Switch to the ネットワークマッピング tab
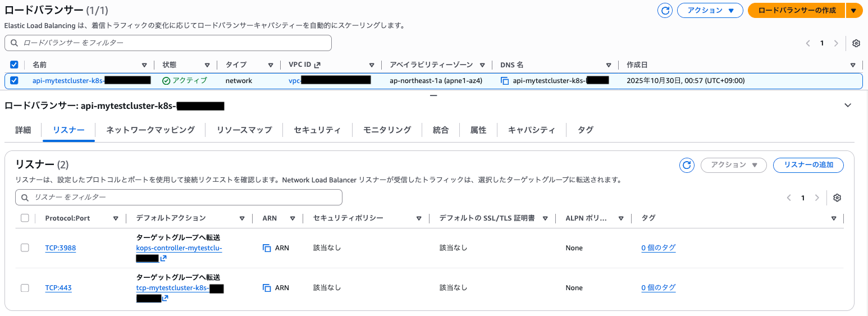This screenshot has height=316, width=868. click(x=150, y=130)
